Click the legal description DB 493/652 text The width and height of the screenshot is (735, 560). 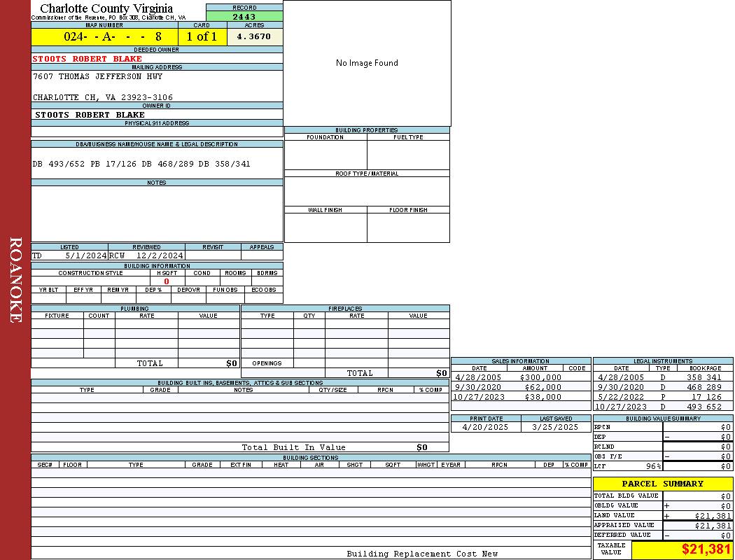(141, 164)
